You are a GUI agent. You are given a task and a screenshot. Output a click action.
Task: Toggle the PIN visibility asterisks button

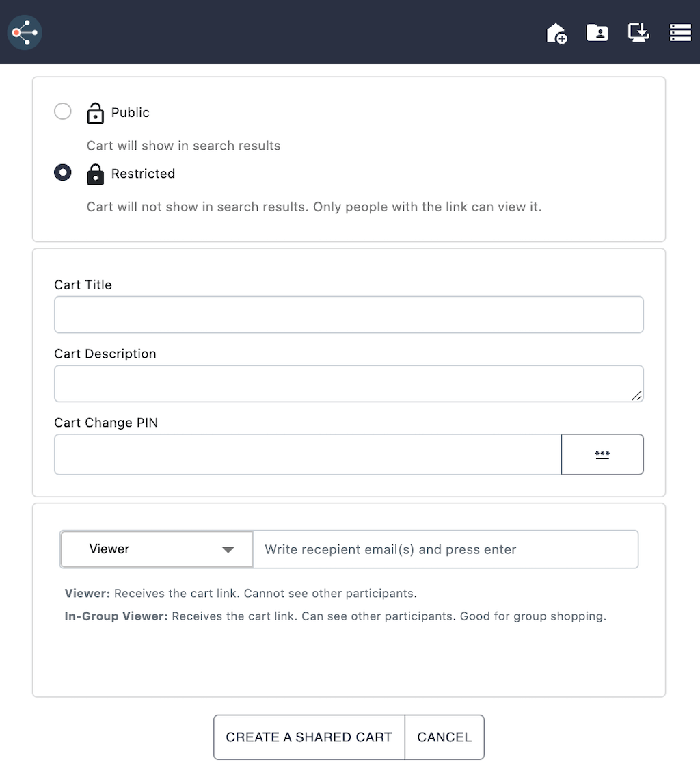click(602, 454)
